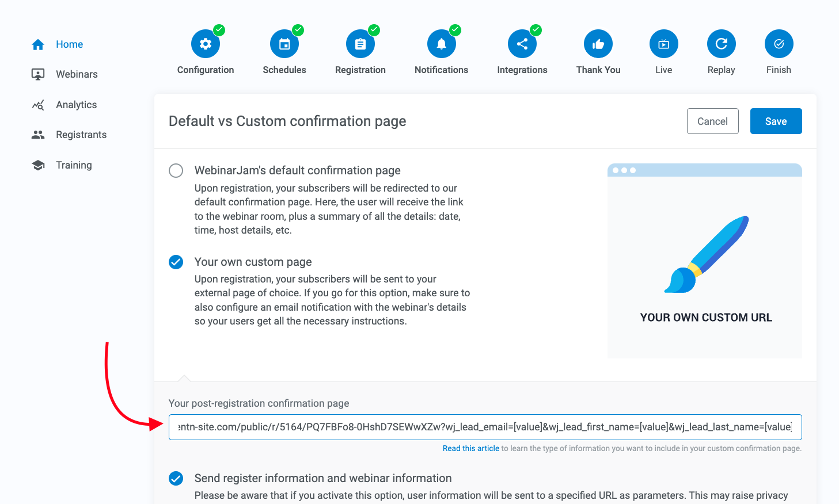The height and width of the screenshot is (504, 839).
Task: Click the Schedules step label
Action: tap(284, 70)
